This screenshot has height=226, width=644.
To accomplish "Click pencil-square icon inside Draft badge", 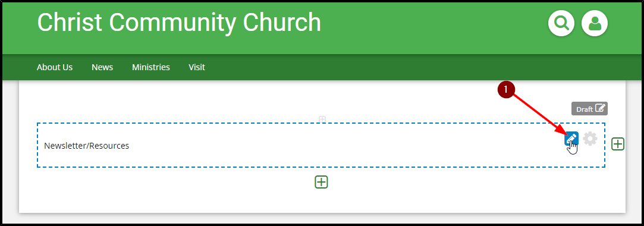I will 600,108.
